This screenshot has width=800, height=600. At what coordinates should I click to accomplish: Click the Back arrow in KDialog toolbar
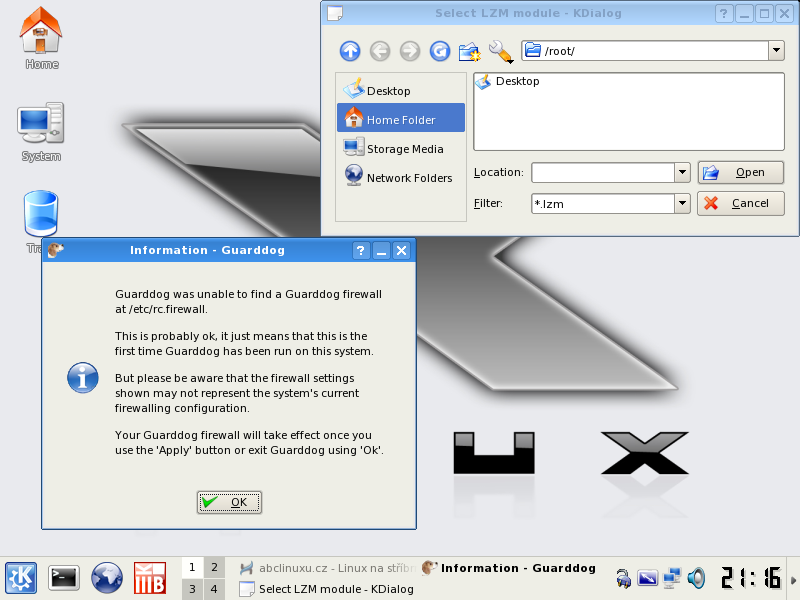point(380,51)
